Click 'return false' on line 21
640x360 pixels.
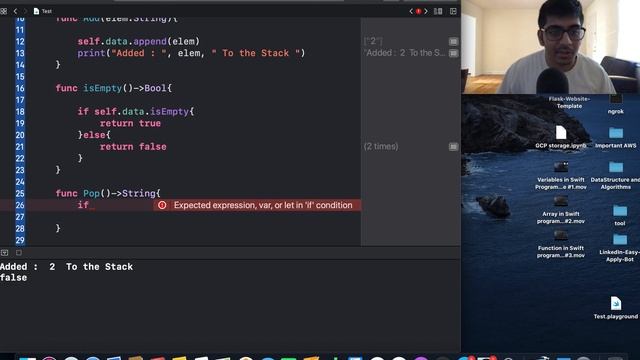coord(133,147)
